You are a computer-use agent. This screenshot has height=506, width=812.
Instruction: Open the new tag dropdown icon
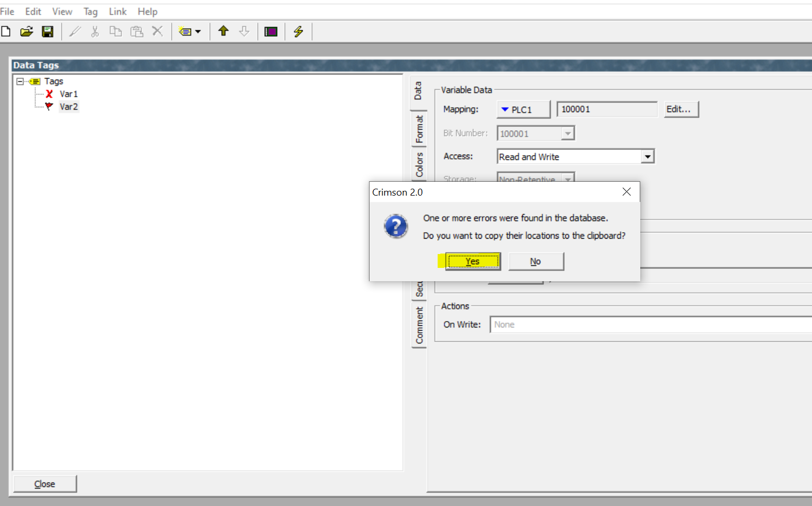coord(190,31)
